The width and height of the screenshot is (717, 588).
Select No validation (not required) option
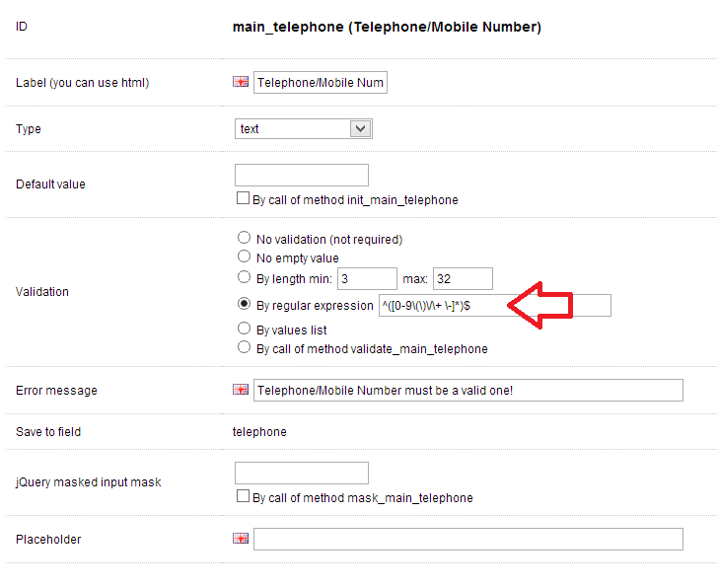click(x=245, y=238)
